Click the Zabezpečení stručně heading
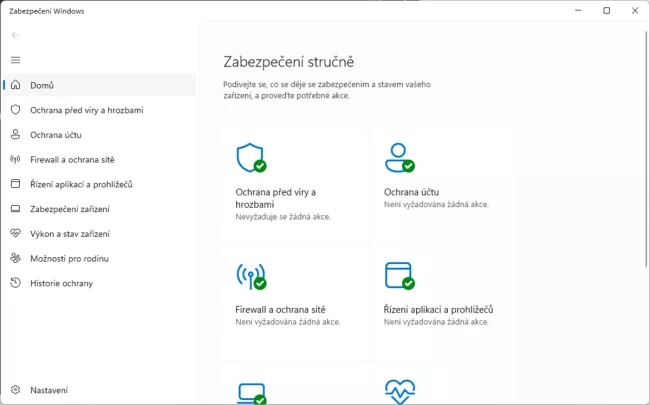 289,62
